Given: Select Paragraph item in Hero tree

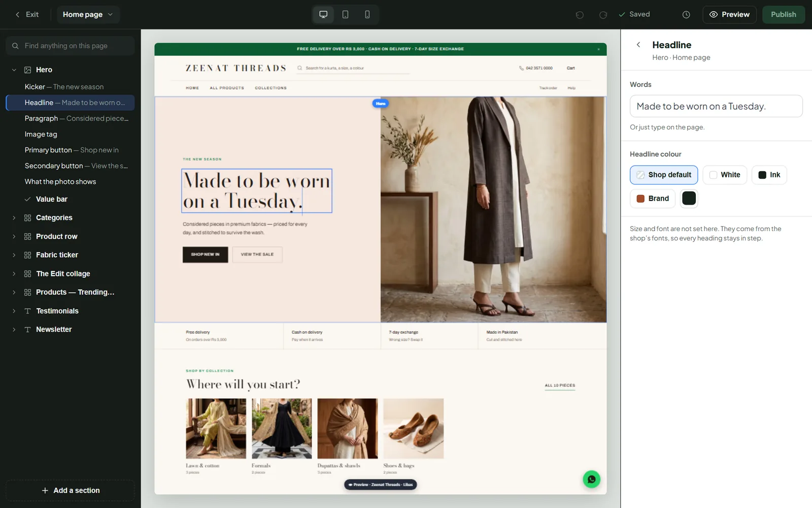Looking at the screenshot, I should (70, 118).
